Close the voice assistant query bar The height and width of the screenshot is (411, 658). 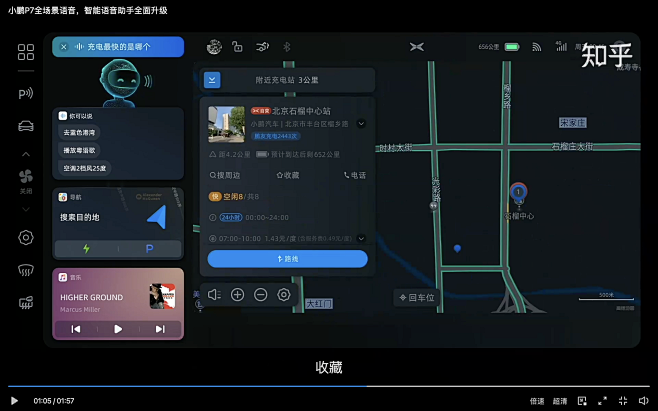pos(64,47)
